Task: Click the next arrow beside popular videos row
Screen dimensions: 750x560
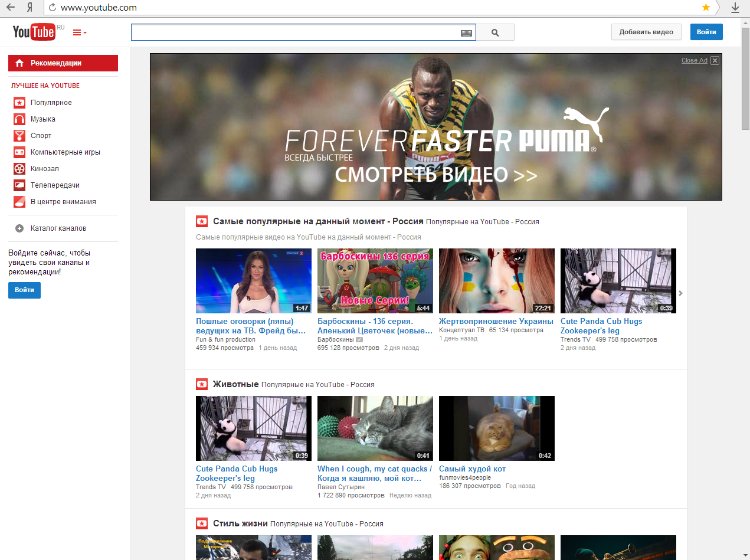Action: (681, 293)
